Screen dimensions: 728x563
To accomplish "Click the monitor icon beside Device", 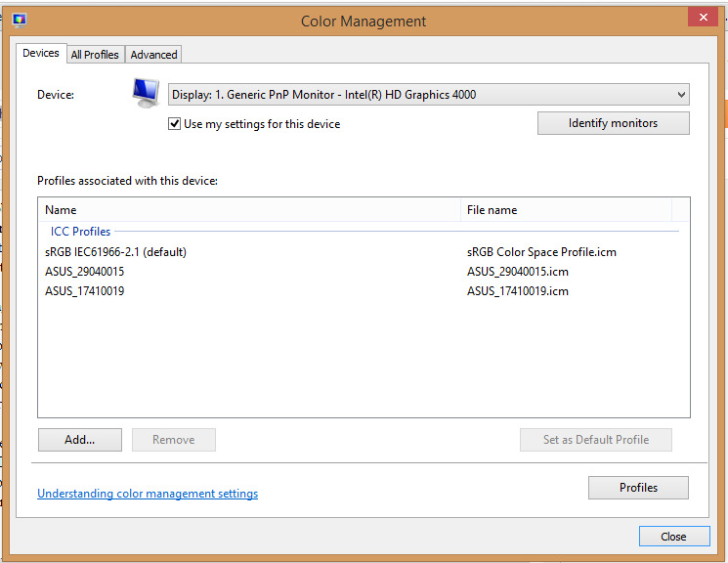I will coord(146,94).
